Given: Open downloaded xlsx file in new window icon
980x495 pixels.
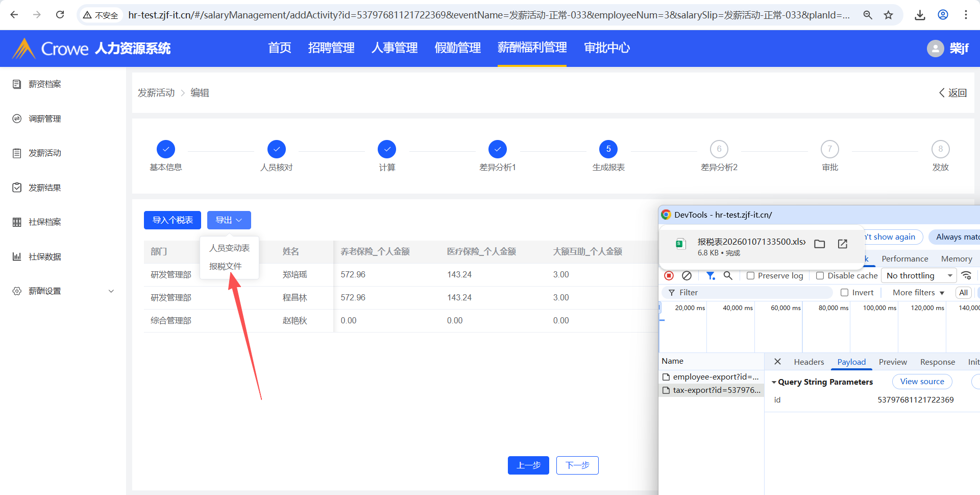Looking at the screenshot, I should [843, 244].
